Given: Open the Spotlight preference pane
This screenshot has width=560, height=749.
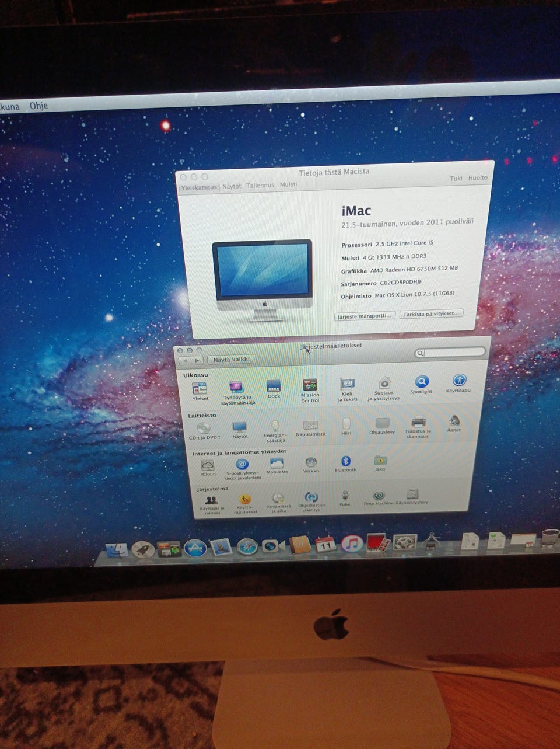Looking at the screenshot, I should tap(421, 385).
